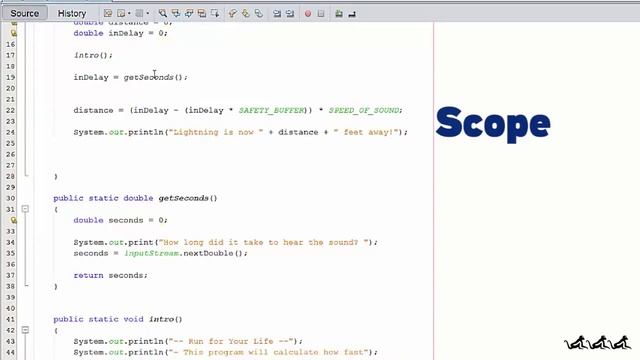This screenshot has width=640, height=360.
Task: Click on 'double inDelay = 0;' line
Action: (x=120, y=33)
